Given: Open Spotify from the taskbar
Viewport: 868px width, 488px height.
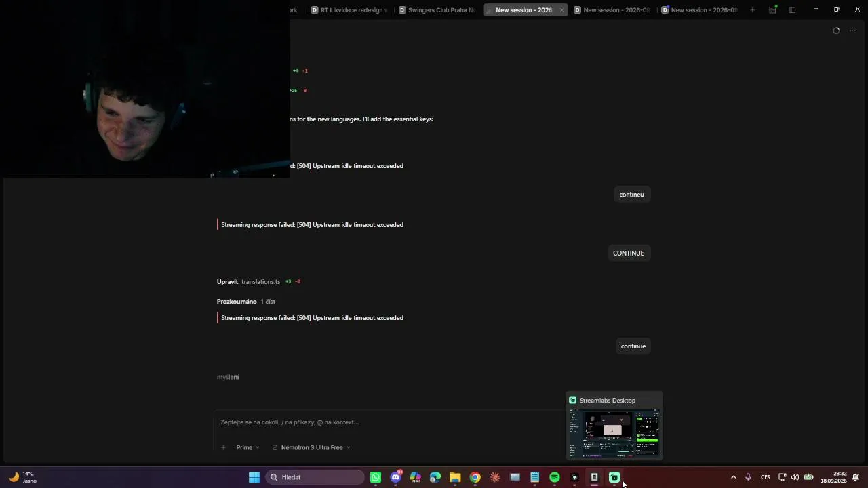Looking at the screenshot, I should [555, 477].
